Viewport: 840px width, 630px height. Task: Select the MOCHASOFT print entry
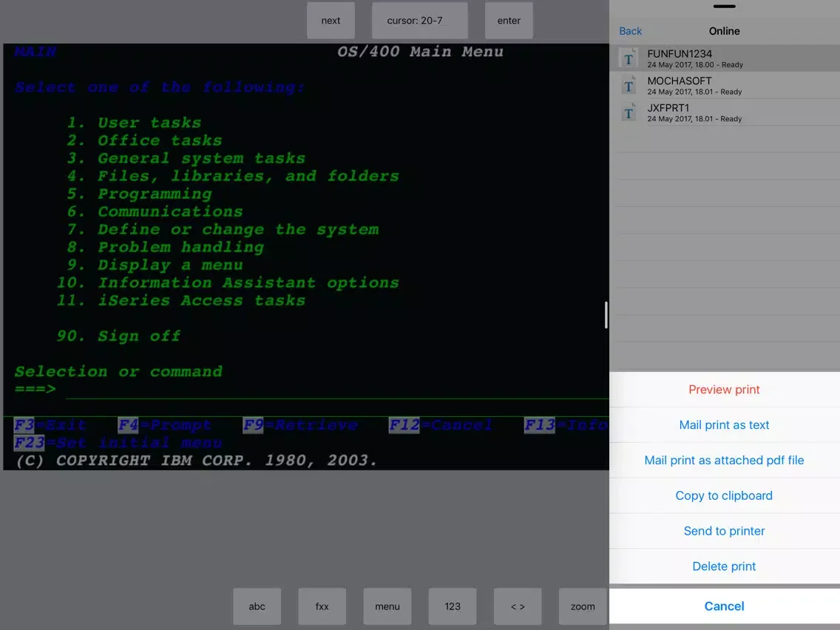pos(725,86)
